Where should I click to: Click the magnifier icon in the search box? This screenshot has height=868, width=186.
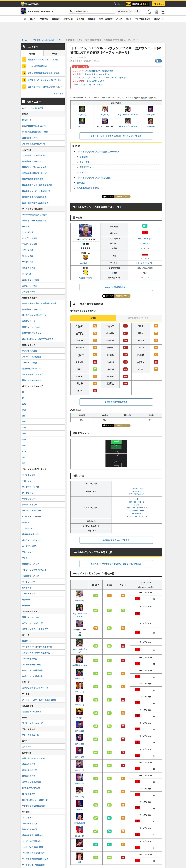point(71,11)
